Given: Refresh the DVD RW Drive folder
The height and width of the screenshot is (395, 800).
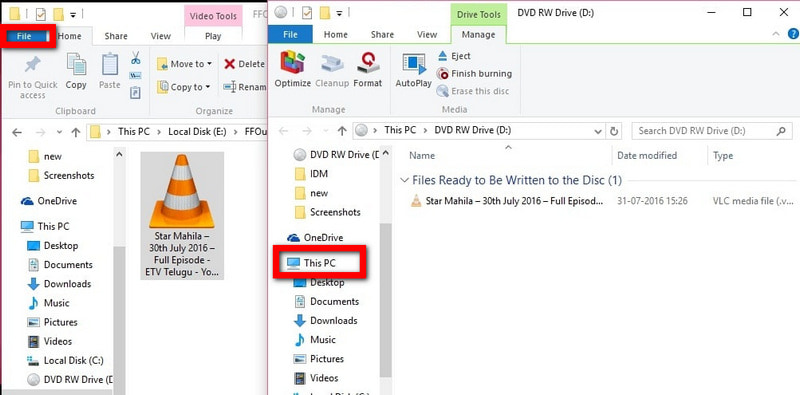Looking at the screenshot, I should [x=614, y=131].
